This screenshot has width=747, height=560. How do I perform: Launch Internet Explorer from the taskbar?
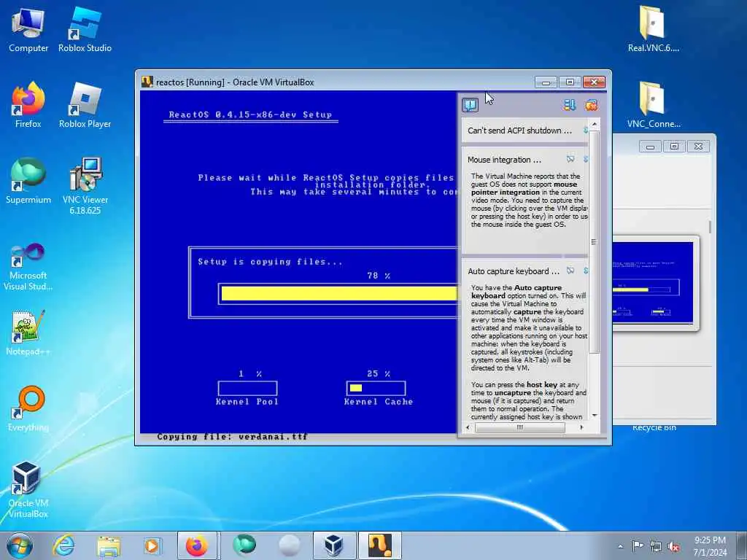[63, 545]
